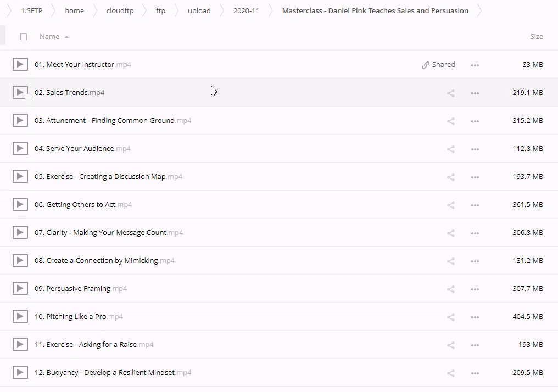This screenshot has width=558, height=392.
Task: Click the video icon for 09. Persuasive Framing
Action: point(20,289)
